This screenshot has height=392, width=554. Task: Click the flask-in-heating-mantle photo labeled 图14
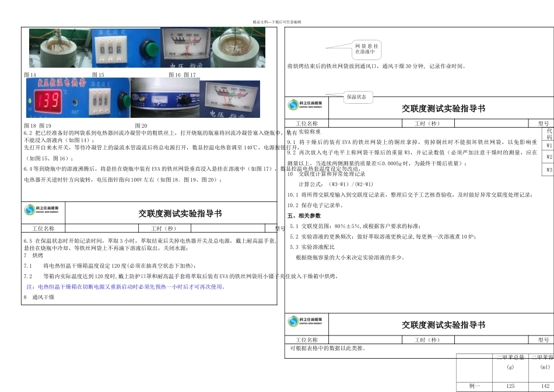[61, 48]
